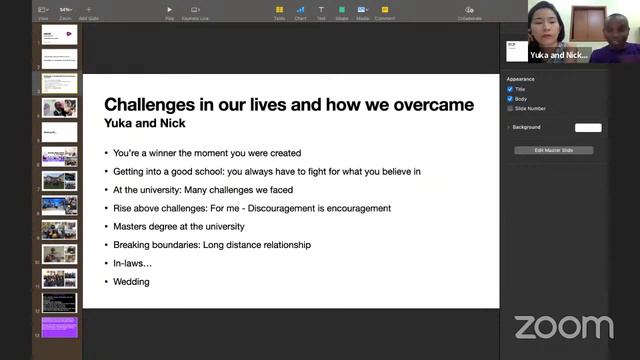This screenshot has height=360, width=640.
Task: Click the Keynote Live icon
Action: pos(195,10)
